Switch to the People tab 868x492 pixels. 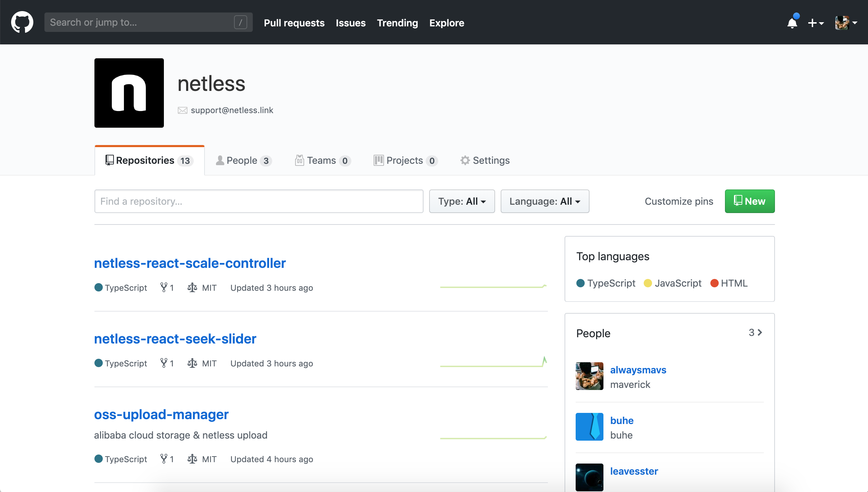pyautogui.click(x=244, y=160)
